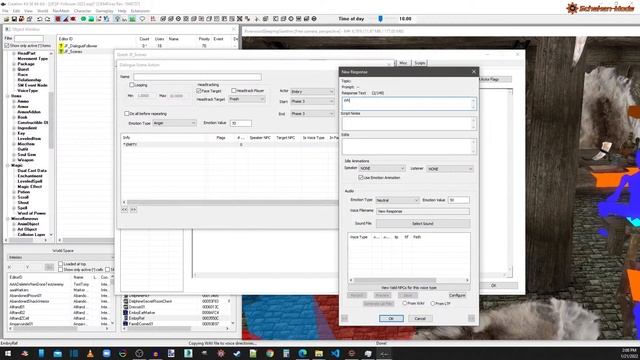This screenshot has width=640, height=360.
Task: Click the next response arrow in New Response
Action: 471,318
